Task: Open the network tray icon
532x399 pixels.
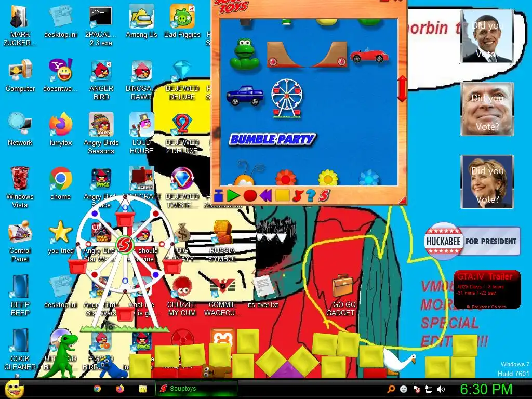Action: [x=429, y=389]
